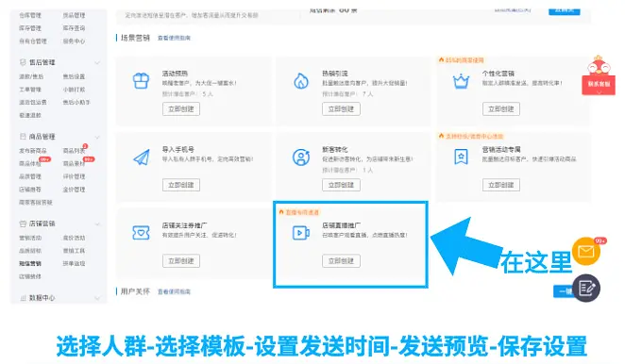This screenshot has height=364, width=625.
Task: Collapse the 售后管理 section chevron
Action: pyautogui.click(x=97, y=62)
